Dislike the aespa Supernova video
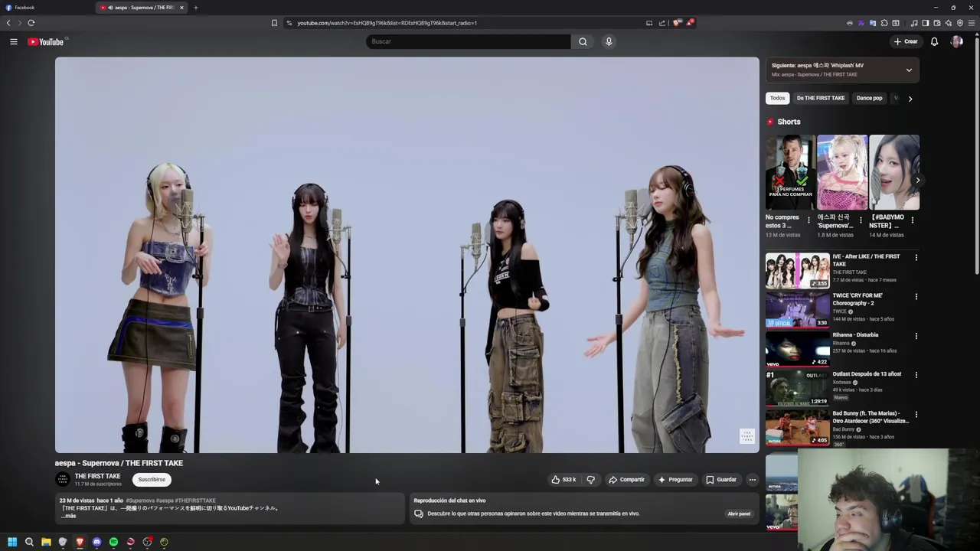 coord(590,480)
